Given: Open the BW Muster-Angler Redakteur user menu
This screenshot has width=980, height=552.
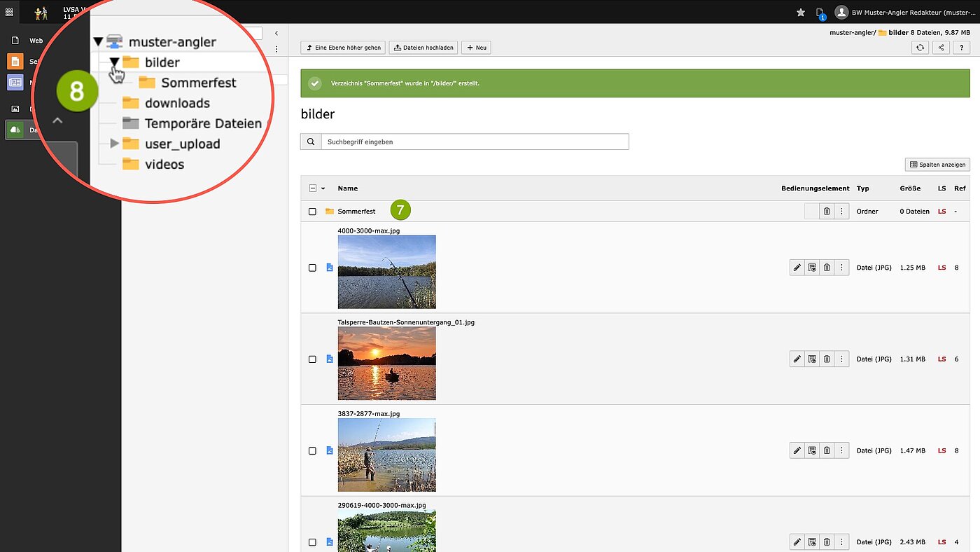Looking at the screenshot, I should (x=906, y=12).
